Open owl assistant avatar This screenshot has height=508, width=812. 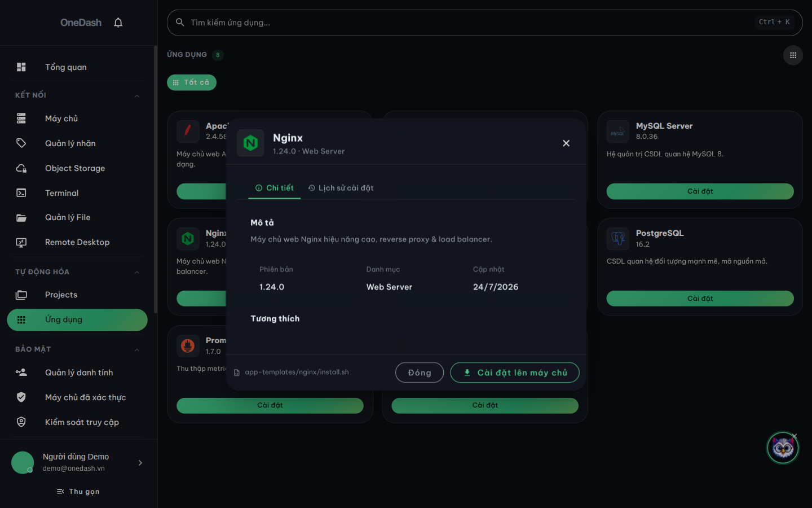coord(783,448)
